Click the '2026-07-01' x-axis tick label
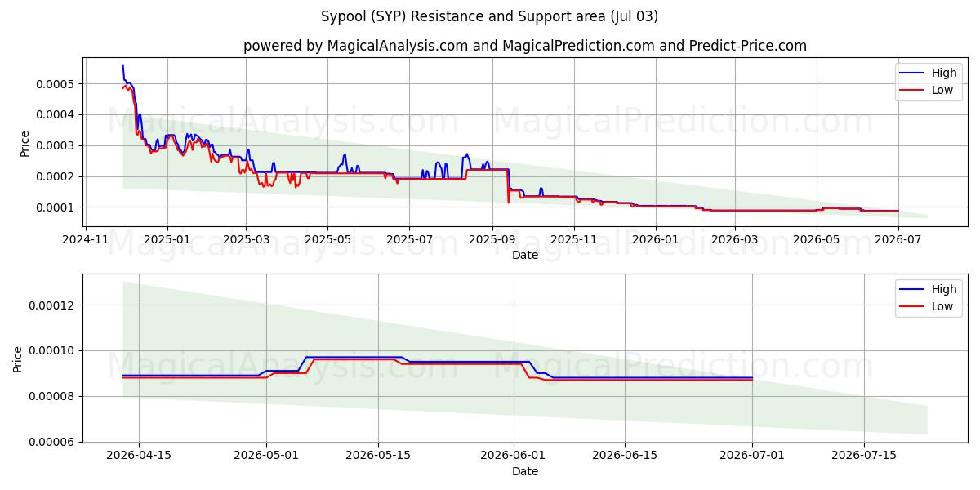Screen dimensions: 980x490 pos(752,456)
